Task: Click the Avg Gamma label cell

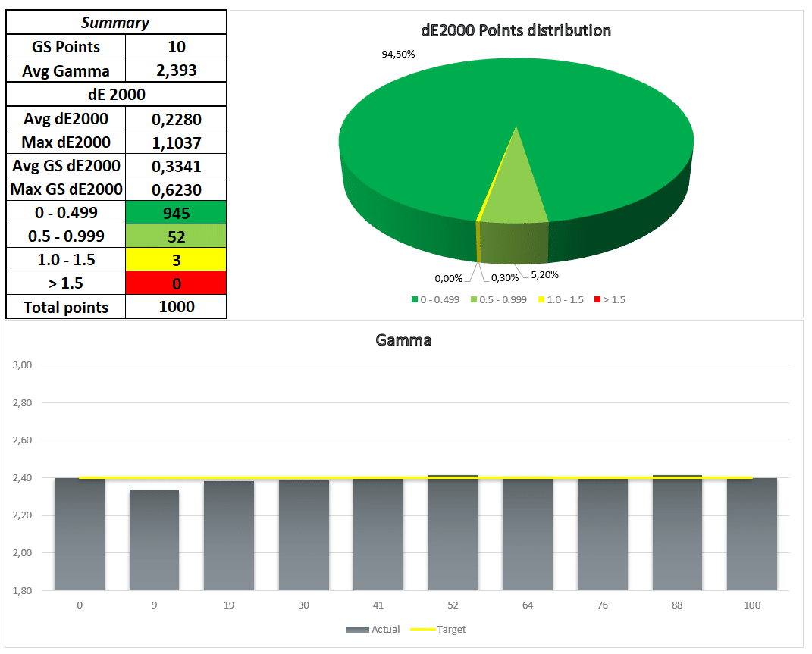Action: tap(66, 70)
